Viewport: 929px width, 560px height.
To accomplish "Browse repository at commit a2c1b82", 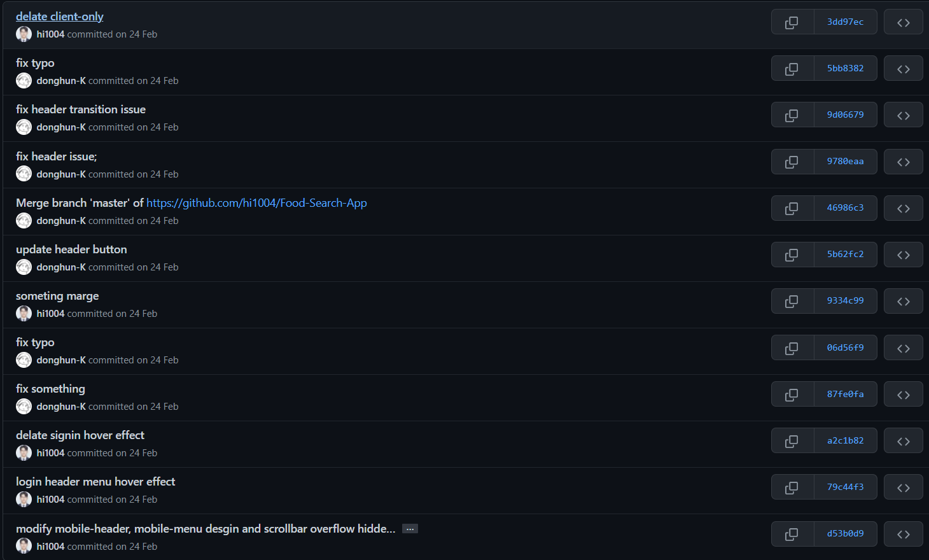I will pos(903,441).
